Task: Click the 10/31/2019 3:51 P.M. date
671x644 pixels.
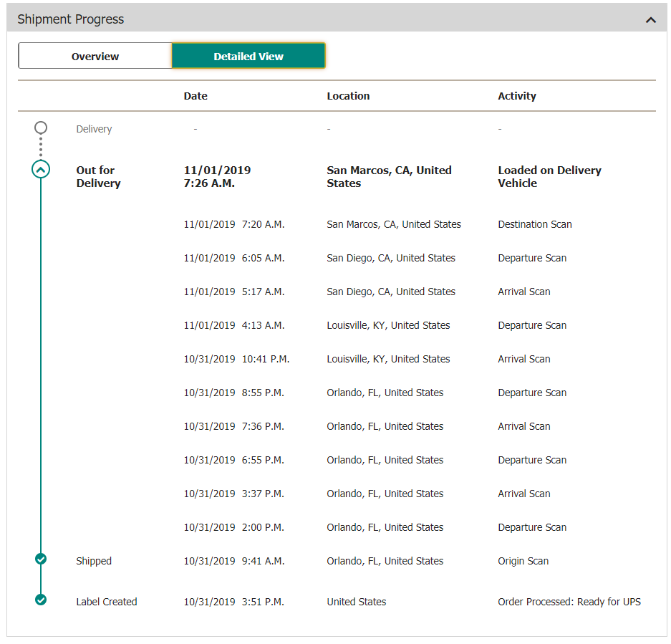Action: click(x=234, y=602)
